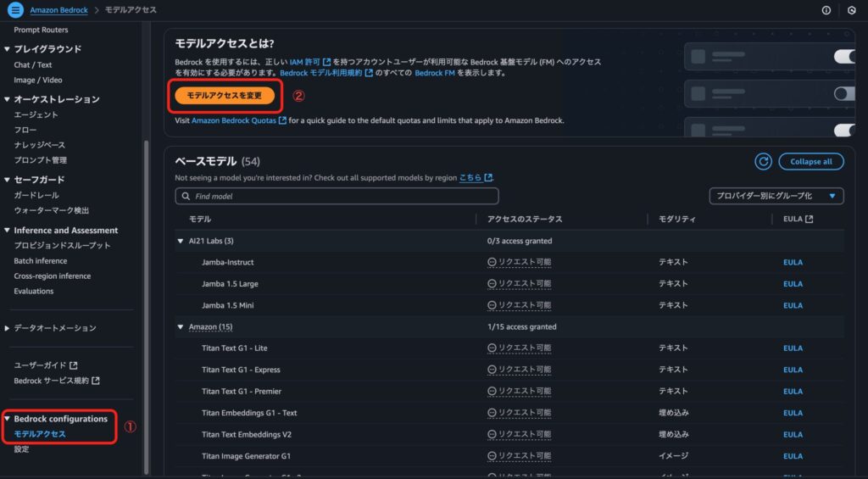Open the settings hexagon icon top right

tap(851, 10)
